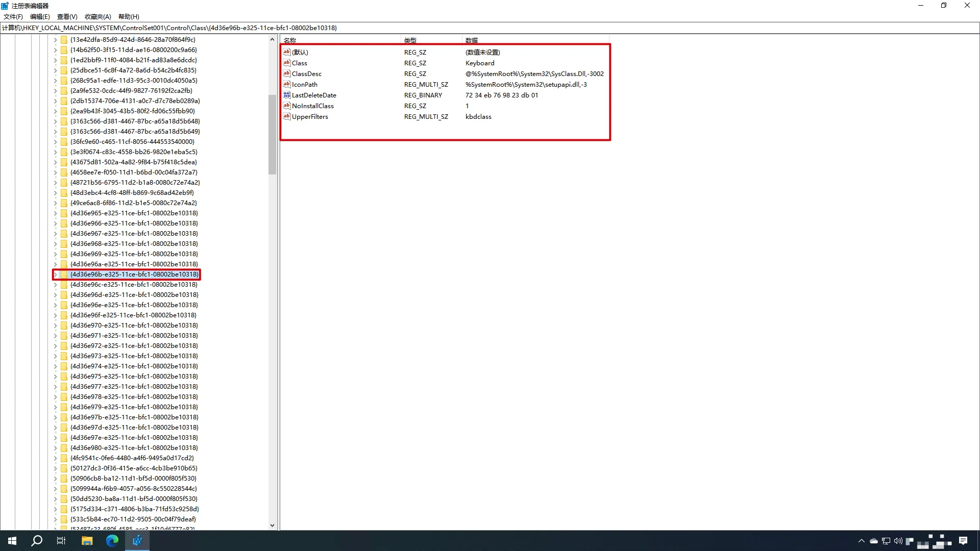Screen dimensions: 980x551
Task: Open the 收藏夹(A) favorites menu
Action: [x=97, y=17]
